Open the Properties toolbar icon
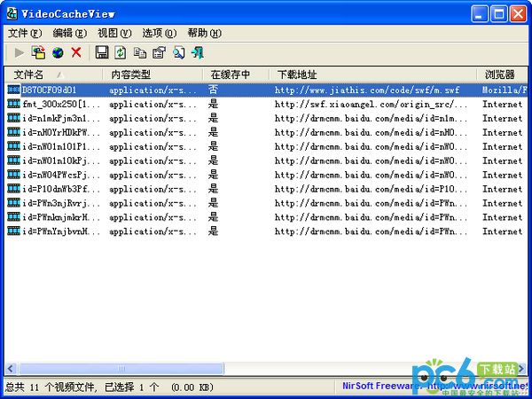 pos(159,52)
